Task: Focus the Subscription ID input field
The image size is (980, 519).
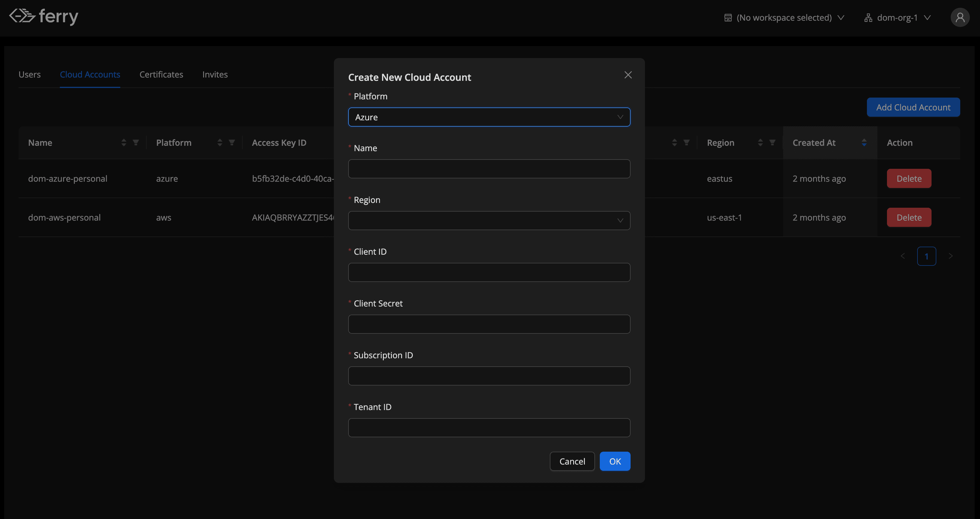Action: pos(489,376)
